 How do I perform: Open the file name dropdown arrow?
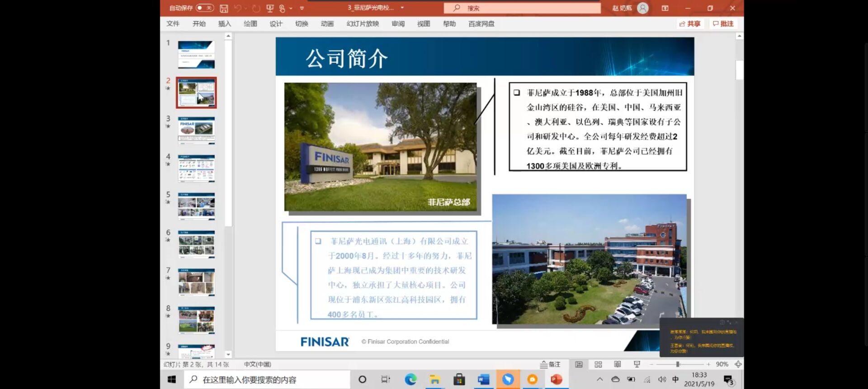pyautogui.click(x=402, y=8)
